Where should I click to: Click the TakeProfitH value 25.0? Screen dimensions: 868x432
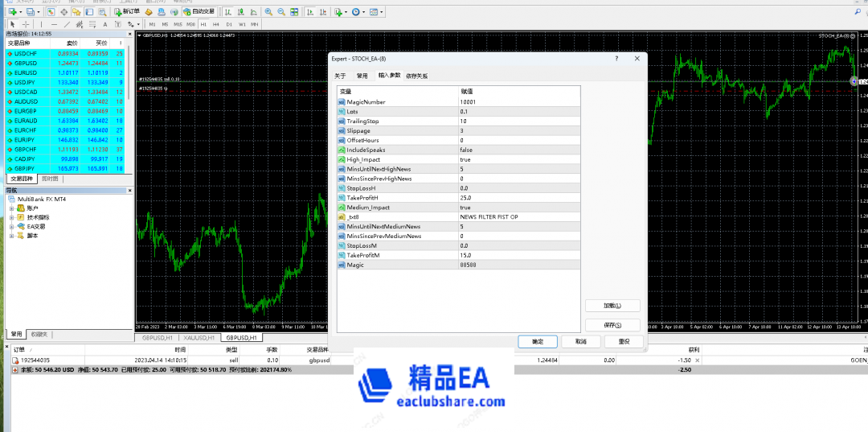click(x=518, y=198)
